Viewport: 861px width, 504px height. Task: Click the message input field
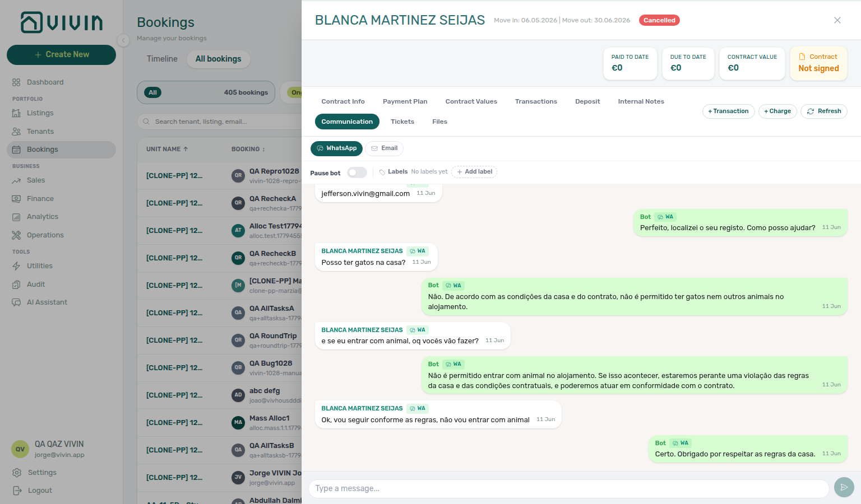pos(568,488)
